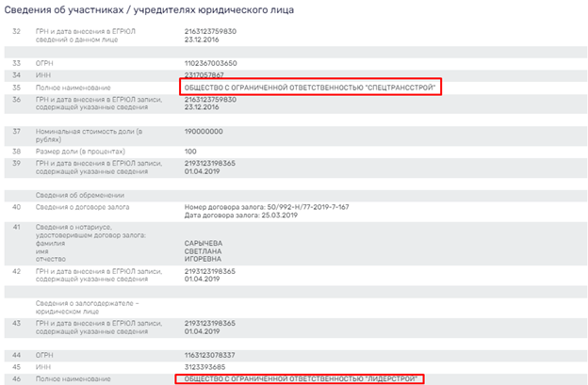
Task: Click label 'Сведения о нотариусе, удостоверившем договор залога'
Action: pos(90,232)
